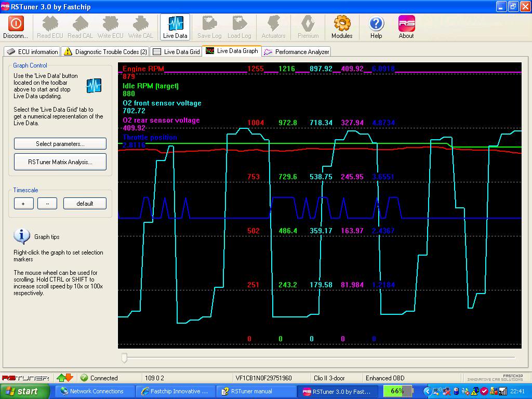Image resolution: width=532 pixels, height=399 pixels.
Task: Switch to the Live Data Grid tab
Action: [177, 52]
